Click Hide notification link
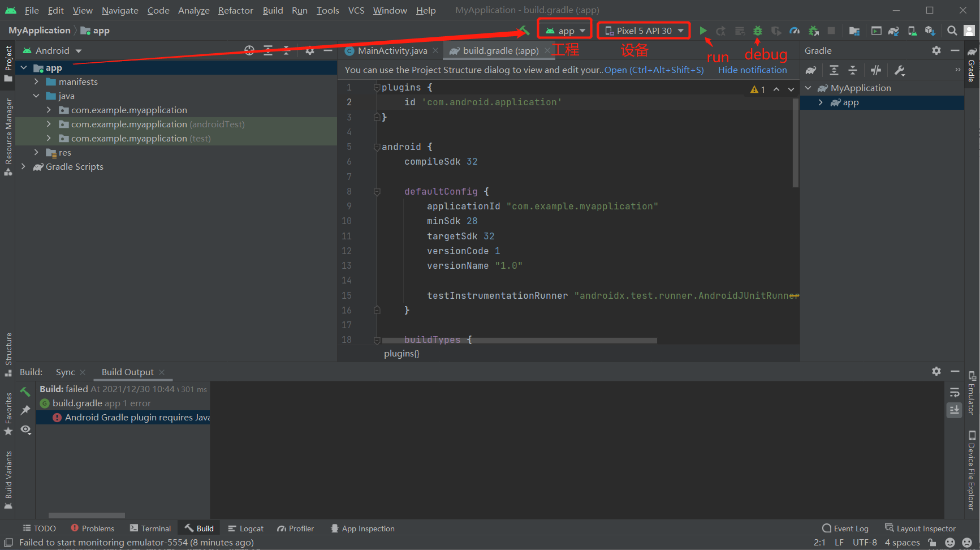Screen dimensions: 980x550 (x=752, y=70)
